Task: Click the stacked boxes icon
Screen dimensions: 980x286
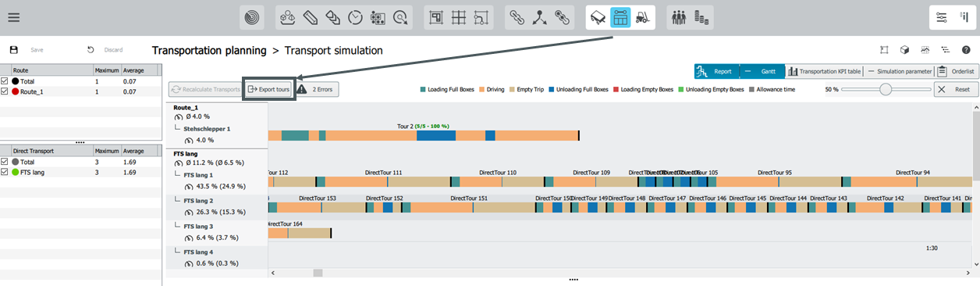Action: [333, 17]
